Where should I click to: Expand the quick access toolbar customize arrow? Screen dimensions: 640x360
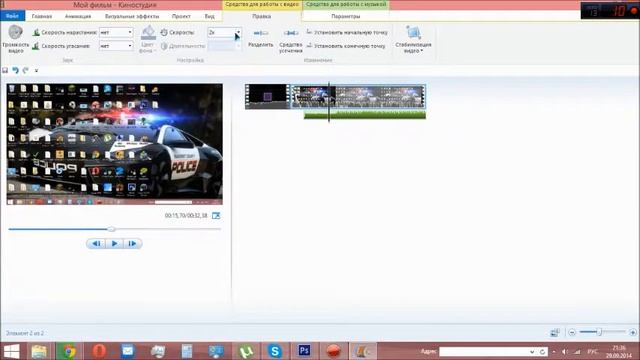[36, 71]
